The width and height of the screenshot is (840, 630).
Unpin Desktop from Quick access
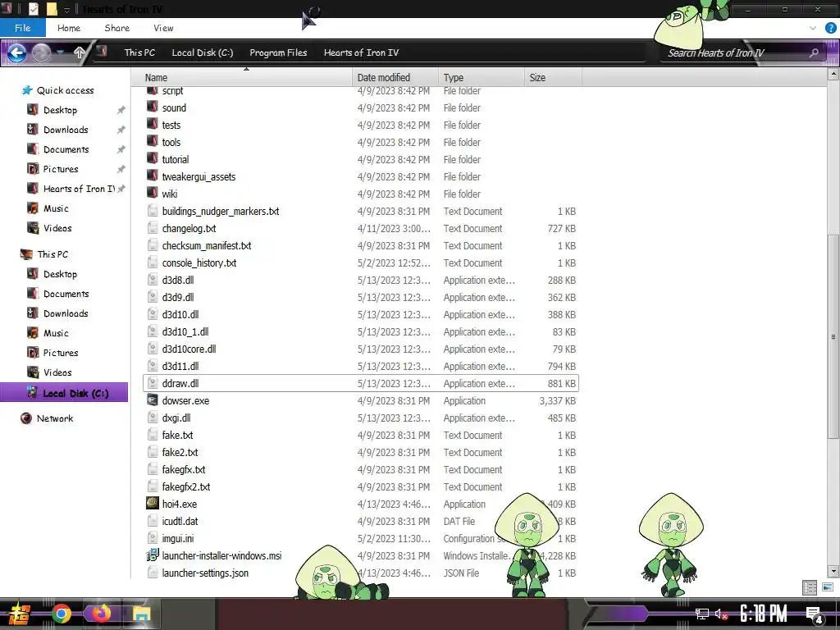click(121, 110)
